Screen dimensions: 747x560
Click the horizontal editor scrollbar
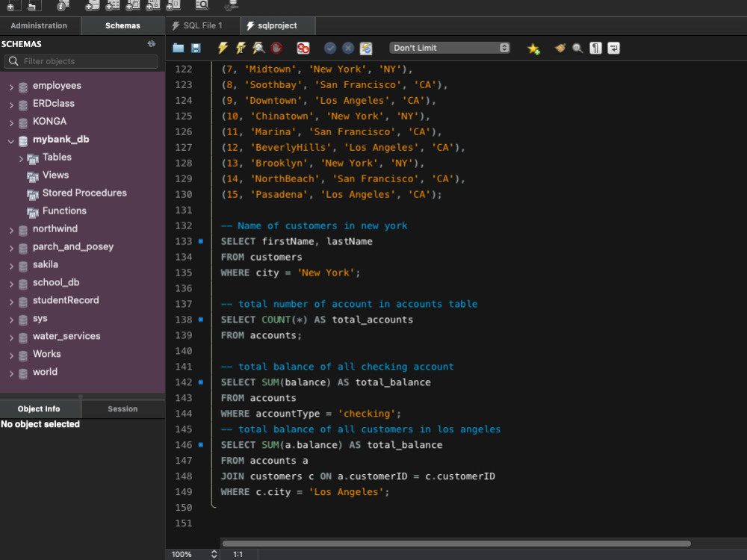coord(456,544)
